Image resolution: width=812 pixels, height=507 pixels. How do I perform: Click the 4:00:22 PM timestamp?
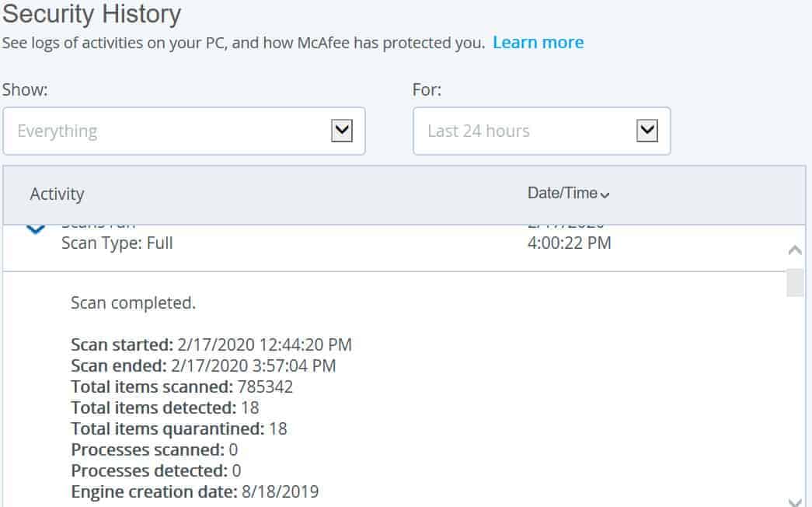569,243
